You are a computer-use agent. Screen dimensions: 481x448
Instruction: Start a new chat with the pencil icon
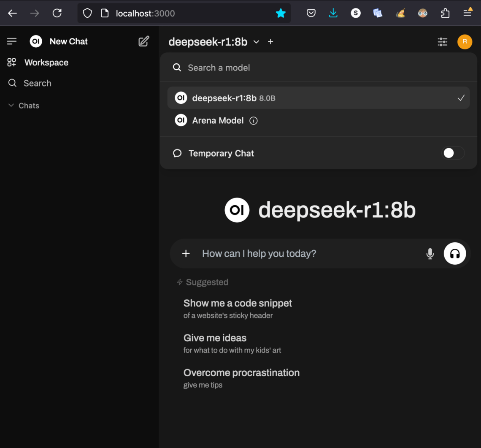coord(143,41)
